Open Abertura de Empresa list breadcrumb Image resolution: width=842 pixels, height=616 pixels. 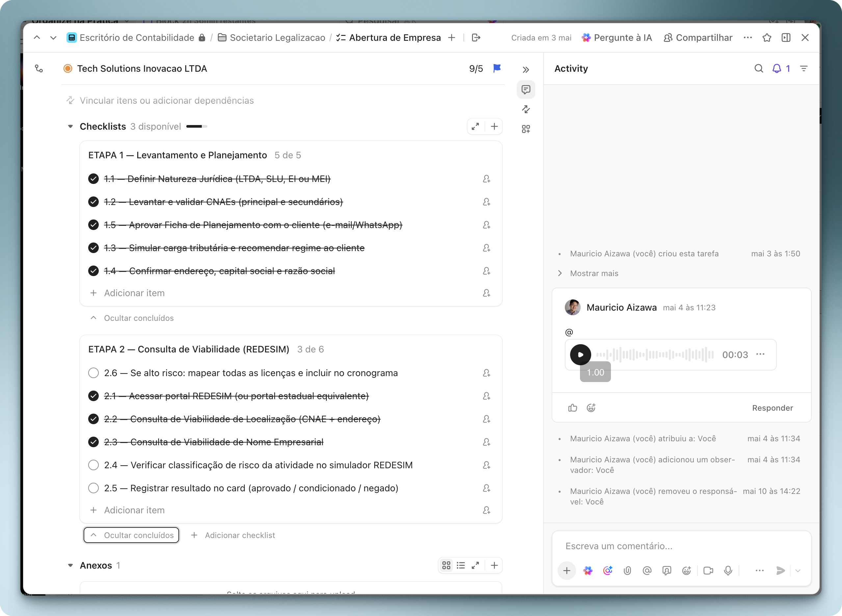(388, 38)
